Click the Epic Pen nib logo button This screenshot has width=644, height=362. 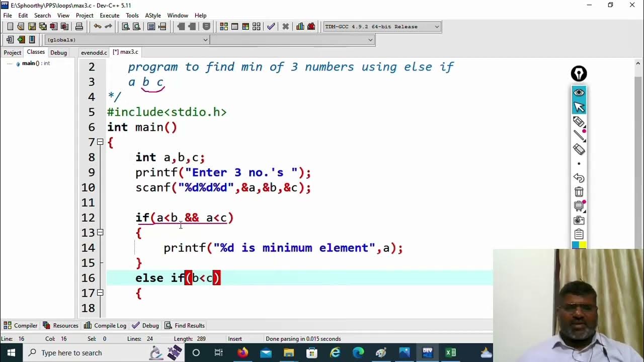point(579,74)
